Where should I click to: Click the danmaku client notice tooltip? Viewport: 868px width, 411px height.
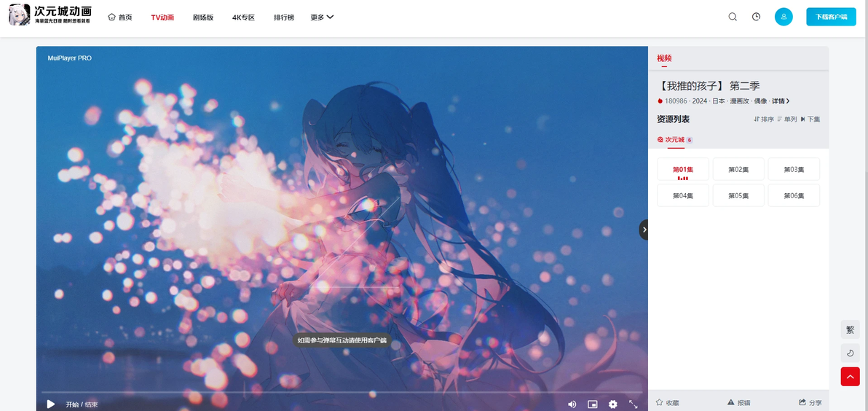[342, 340]
